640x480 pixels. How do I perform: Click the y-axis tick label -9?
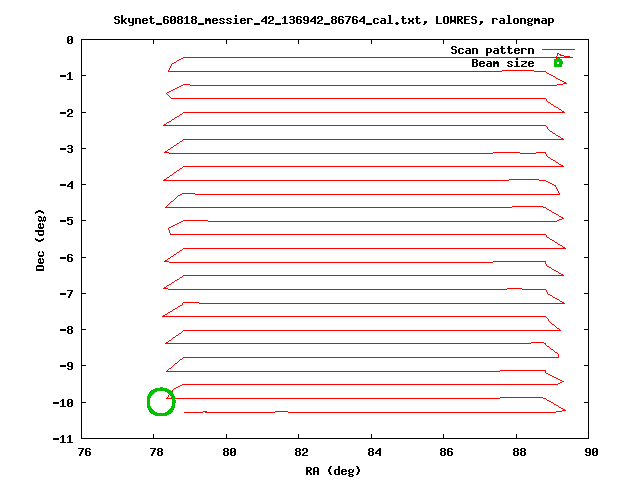[x=67, y=366]
